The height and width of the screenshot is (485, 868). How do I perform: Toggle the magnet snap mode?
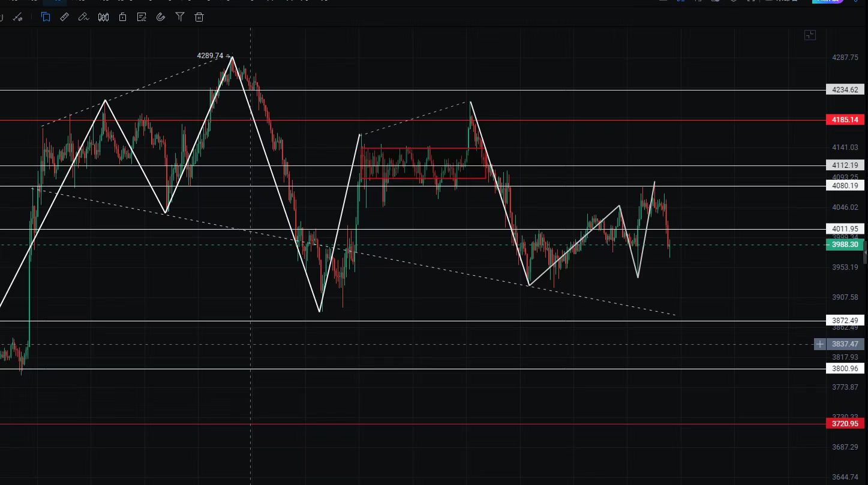[x=161, y=17]
